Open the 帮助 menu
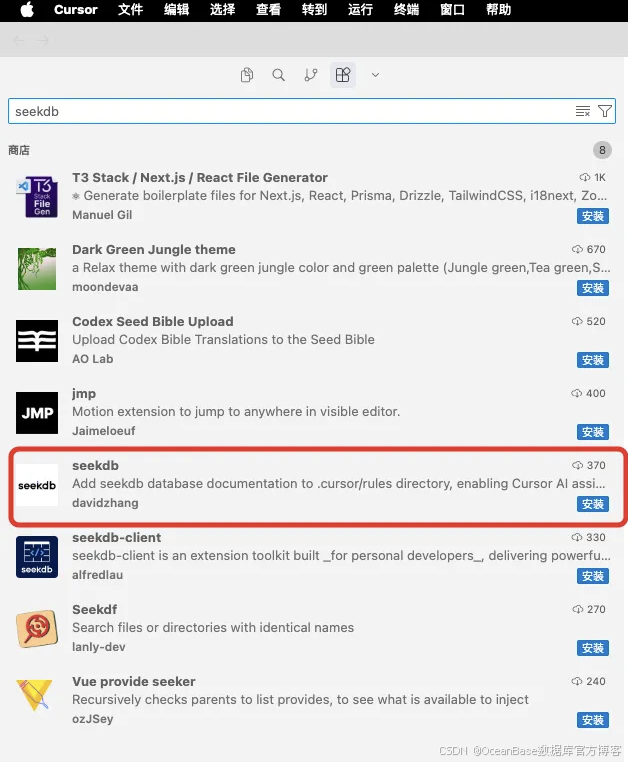Viewport: 628px width, 762px height. 499,10
